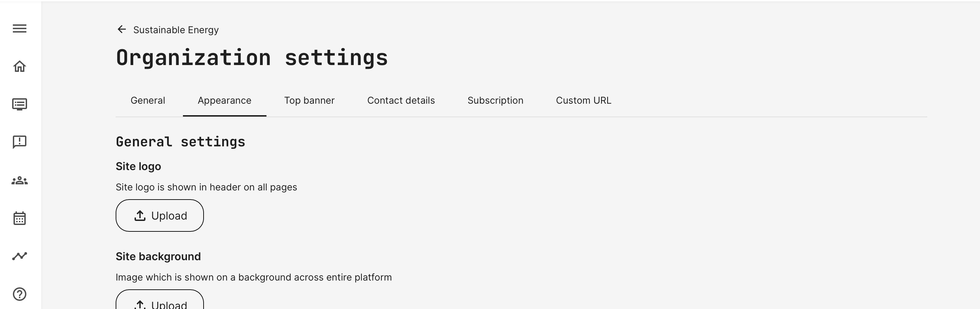The height and width of the screenshot is (309, 980).
Task: Open the hamburger navigation menu
Action: [19, 28]
